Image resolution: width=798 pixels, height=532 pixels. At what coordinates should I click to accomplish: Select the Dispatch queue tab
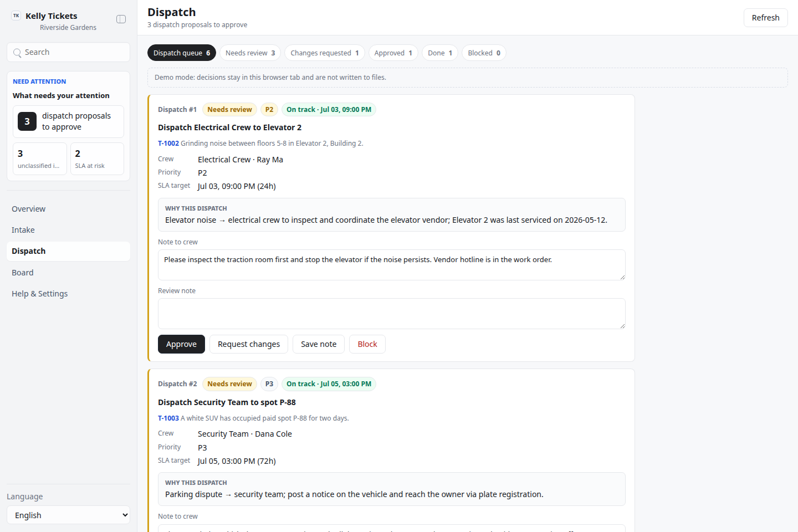181,53
